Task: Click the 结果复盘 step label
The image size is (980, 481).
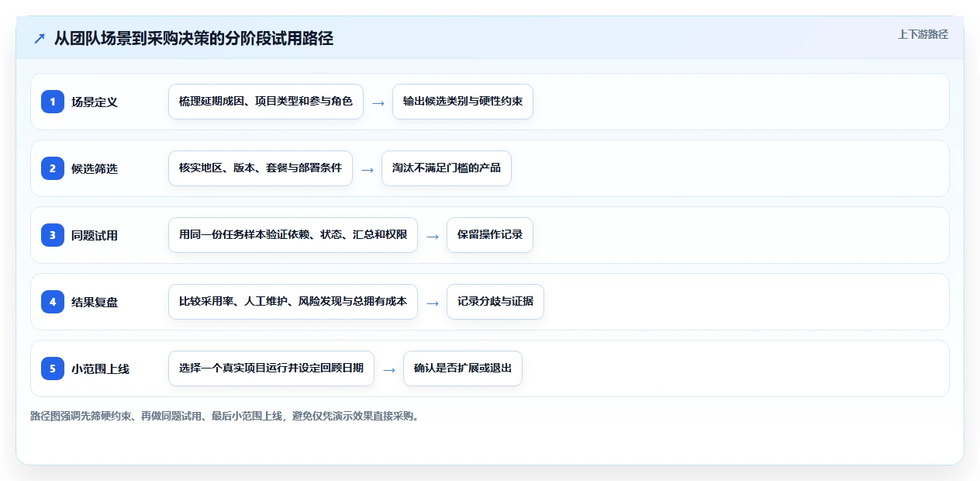Action: [x=95, y=303]
